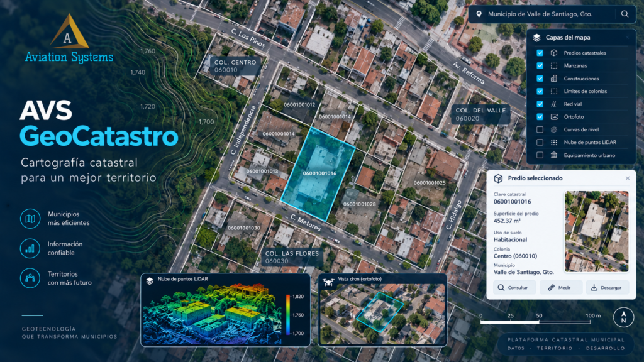Click the COL. LAS FLORES 060030 label
Viewport: 644px width, 362px height.
click(292, 257)
